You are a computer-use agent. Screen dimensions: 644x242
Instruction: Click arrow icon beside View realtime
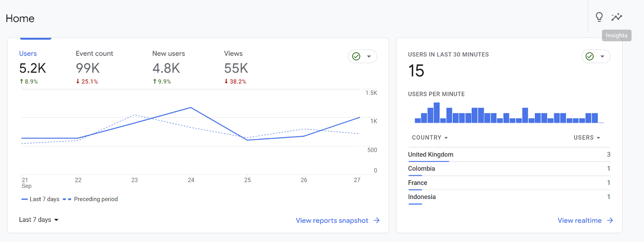[610, 220]
